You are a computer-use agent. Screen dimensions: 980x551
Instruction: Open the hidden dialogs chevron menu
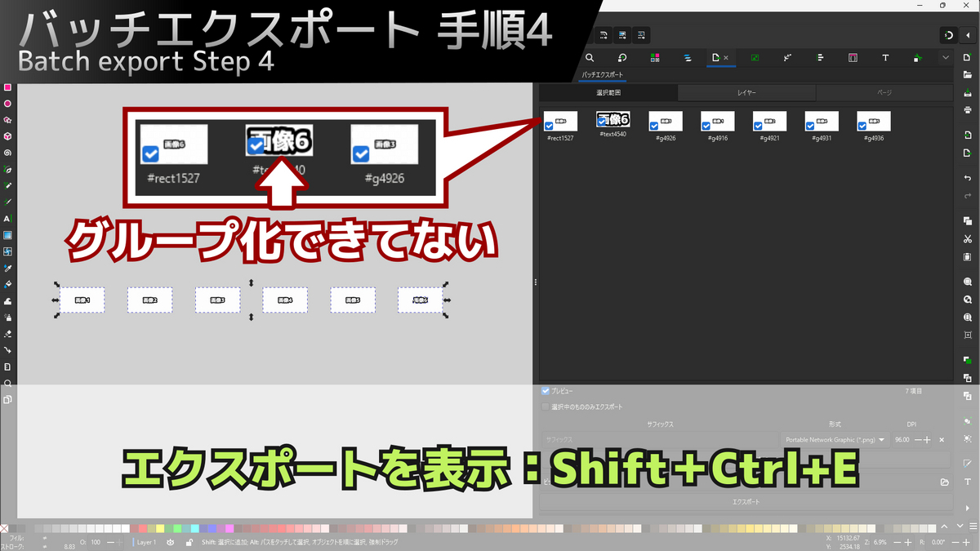[x=946, y=58]
